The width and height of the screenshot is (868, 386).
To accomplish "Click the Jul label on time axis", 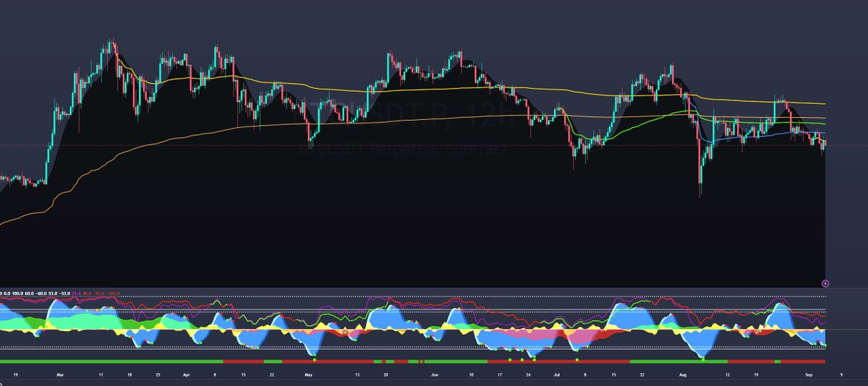I will coord(557,375).
